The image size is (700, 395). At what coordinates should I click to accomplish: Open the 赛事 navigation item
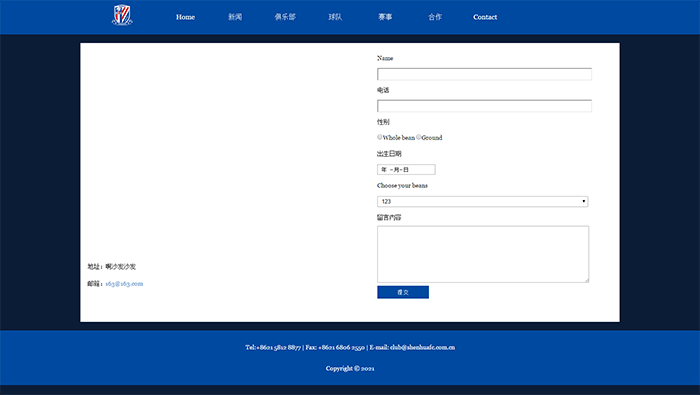(x=385, y=17)
